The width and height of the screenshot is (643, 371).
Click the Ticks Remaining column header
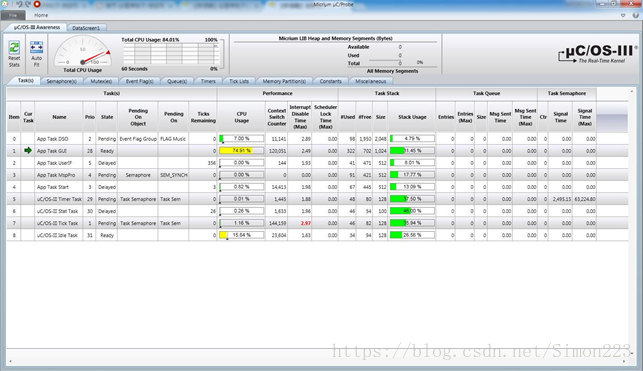coord(203,117)
